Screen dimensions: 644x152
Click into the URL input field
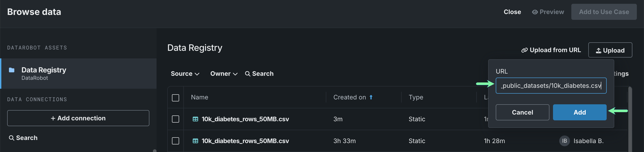pos(551,86)
